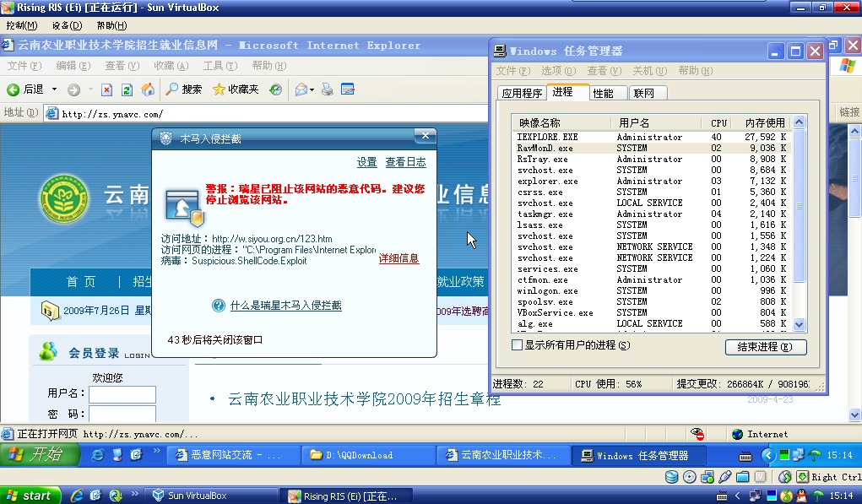Click the Refresh page icon in IE
The height and width of the screenshot is (504, 862).
(127, 89)
